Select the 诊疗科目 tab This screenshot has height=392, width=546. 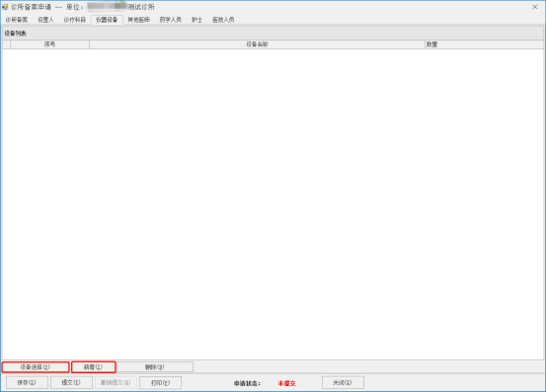75,20
